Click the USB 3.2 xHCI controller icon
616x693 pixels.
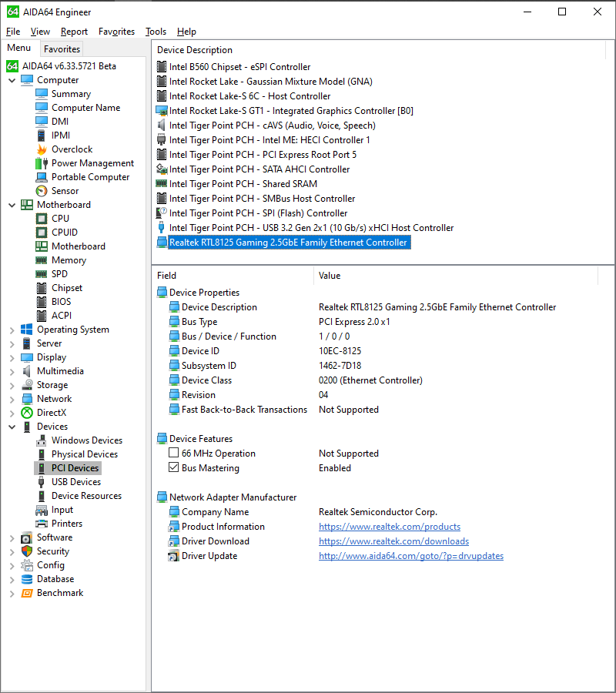click(162, 228)
